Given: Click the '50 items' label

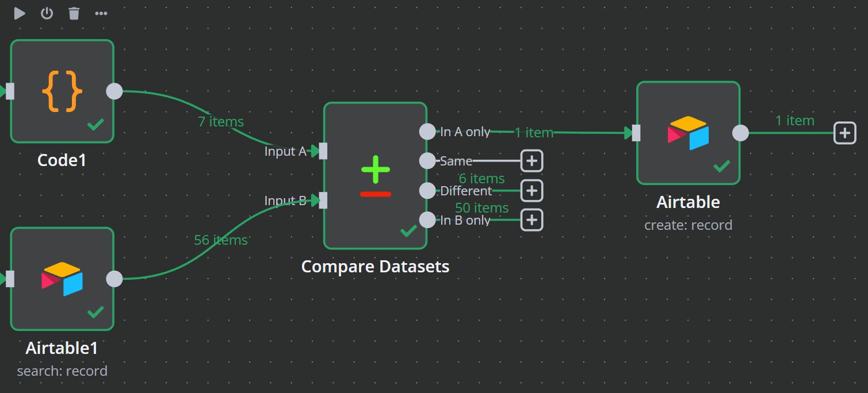Looking at the screenshot, I should [482, 208].
